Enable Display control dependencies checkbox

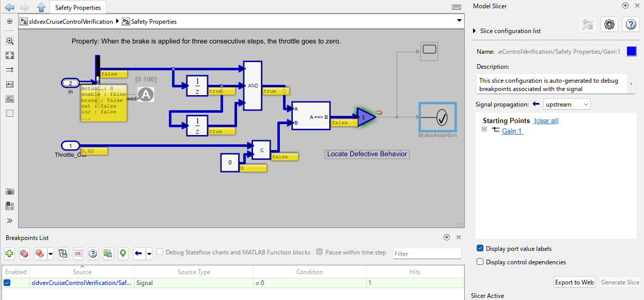click(x=480, y=262)
